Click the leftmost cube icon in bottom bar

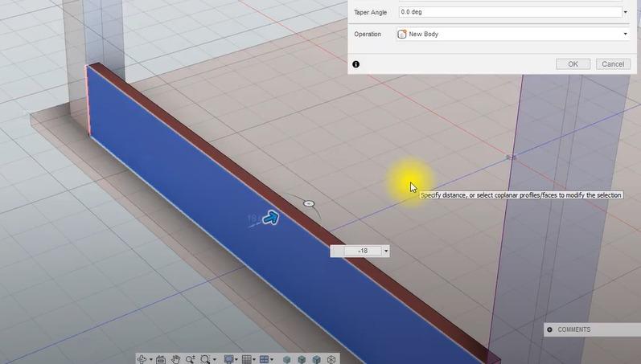pos(286,359)
